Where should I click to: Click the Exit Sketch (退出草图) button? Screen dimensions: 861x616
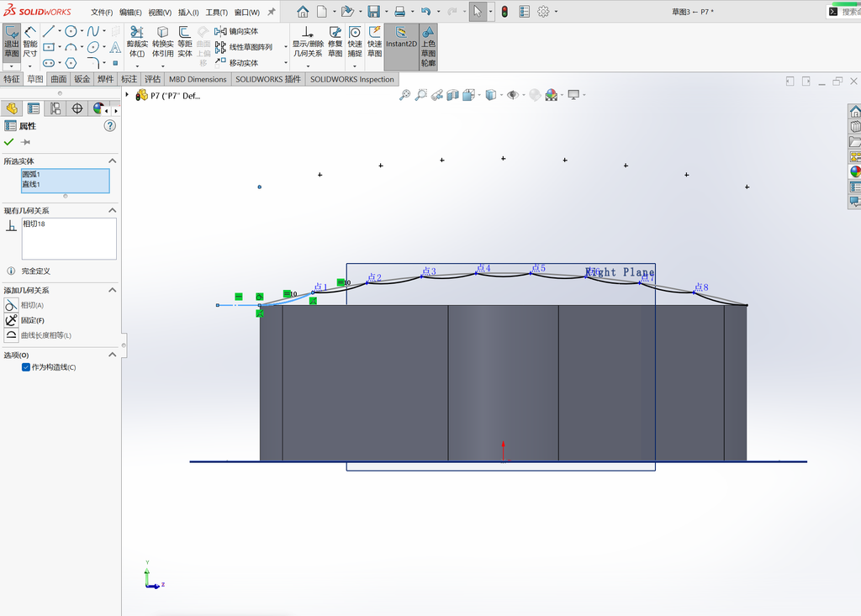[x=12, y=42]
